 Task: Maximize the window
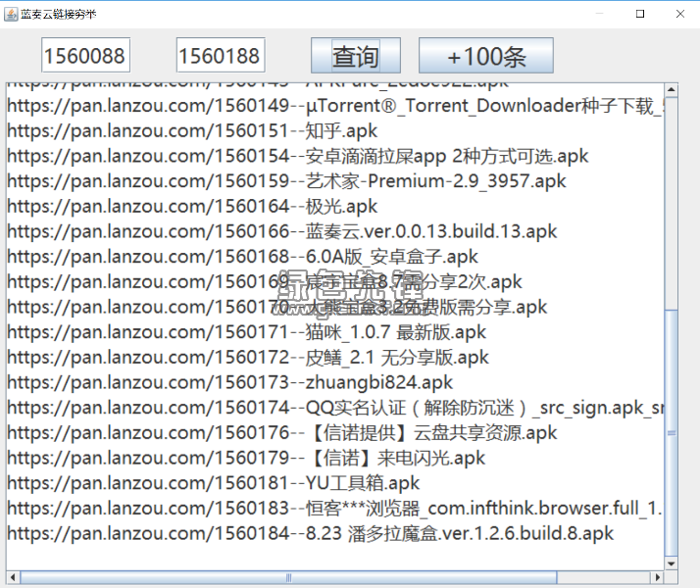click(x=640, y=14)
